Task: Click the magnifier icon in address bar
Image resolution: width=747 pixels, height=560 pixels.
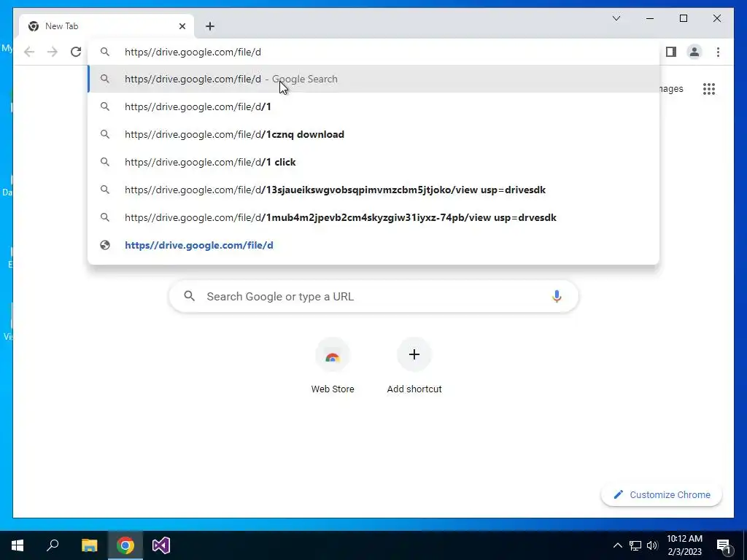Action: tap(105, 52)
